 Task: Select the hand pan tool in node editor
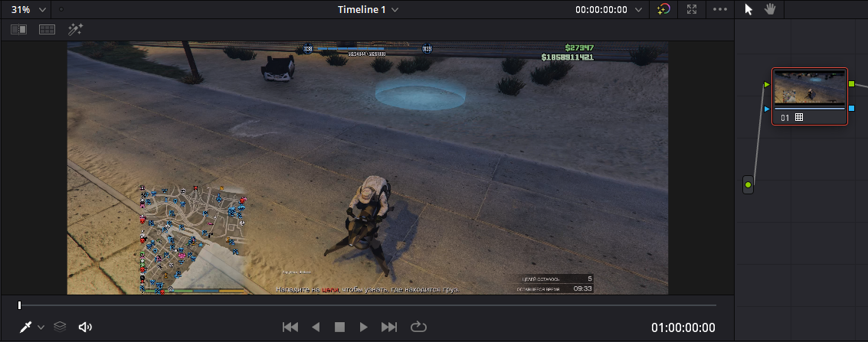coord(770,9)
